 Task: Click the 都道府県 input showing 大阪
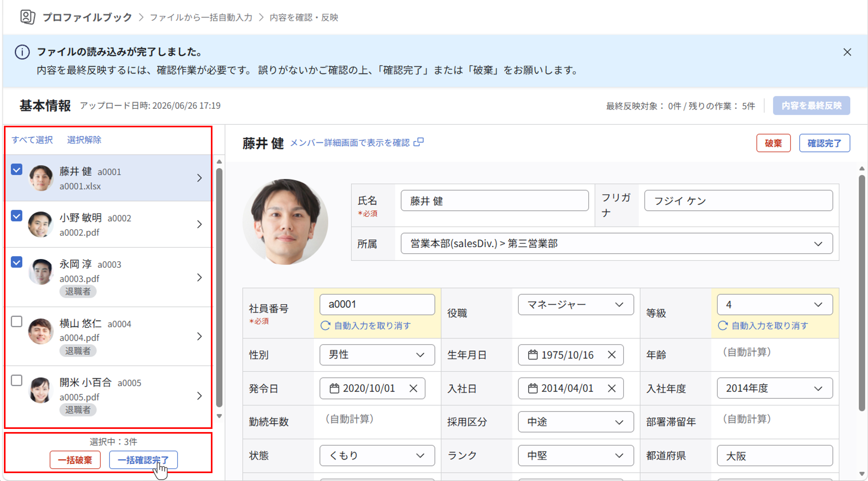pyautogui.click(x=775, y=456)
